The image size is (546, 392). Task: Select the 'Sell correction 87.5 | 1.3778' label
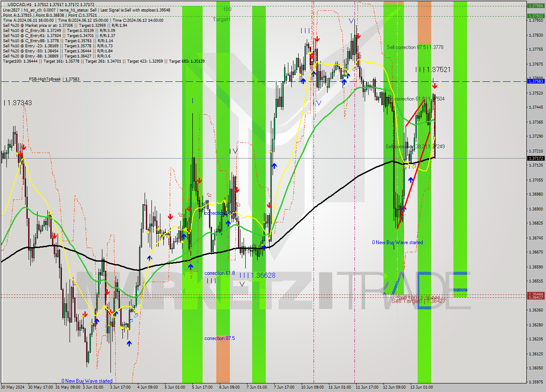tap(415, 47)
